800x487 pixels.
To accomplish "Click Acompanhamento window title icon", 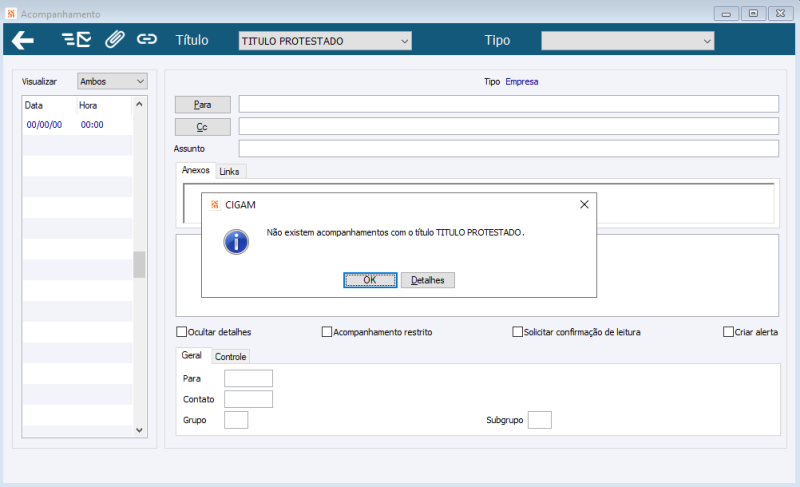I will (x=11, y=13).
